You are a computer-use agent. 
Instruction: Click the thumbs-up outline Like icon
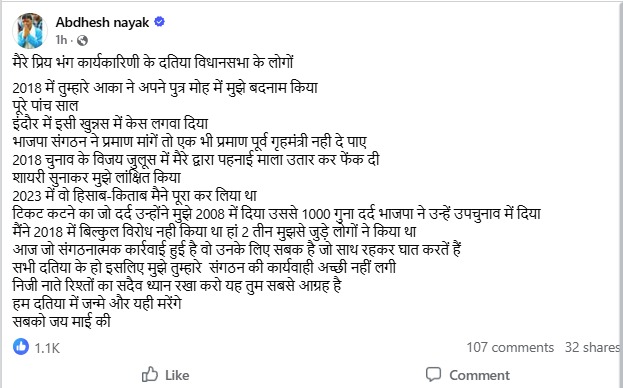coord(150,374)
